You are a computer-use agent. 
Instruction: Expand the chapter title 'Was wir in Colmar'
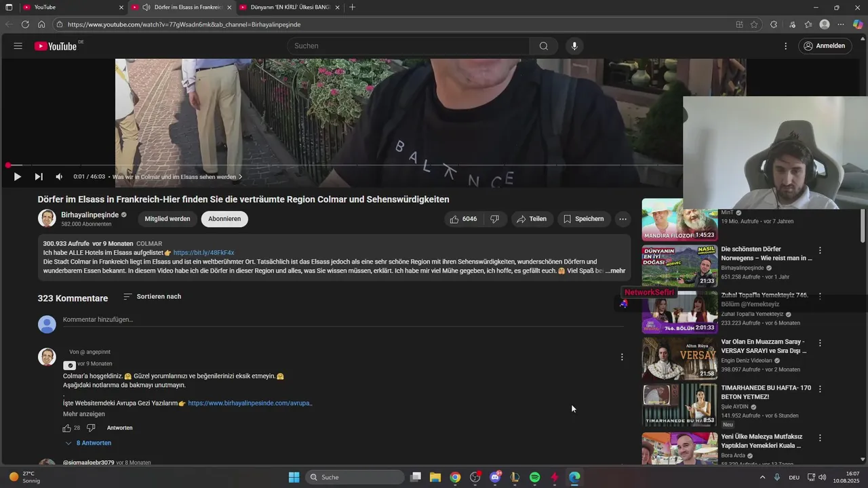176,177
